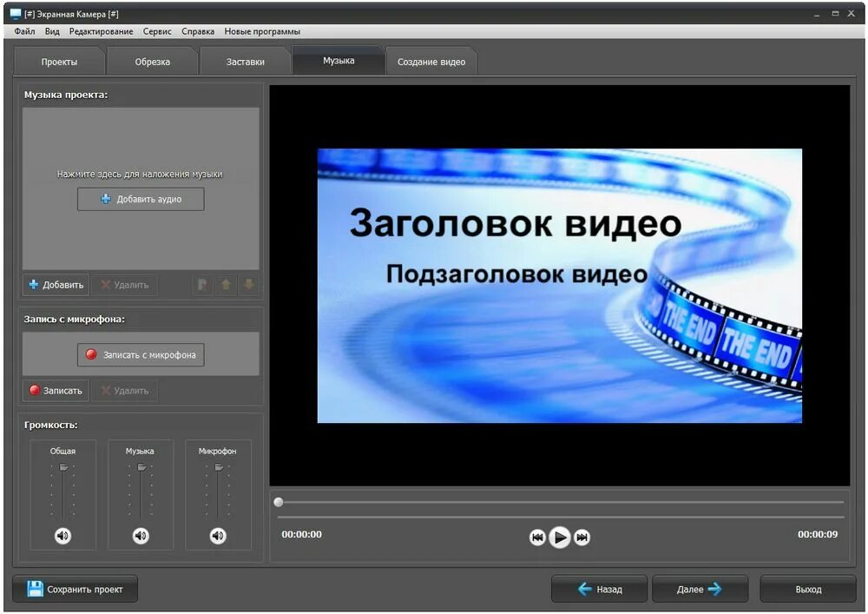
Task: Mute the Общая volume speaker icon
Action: pos(63,536)
